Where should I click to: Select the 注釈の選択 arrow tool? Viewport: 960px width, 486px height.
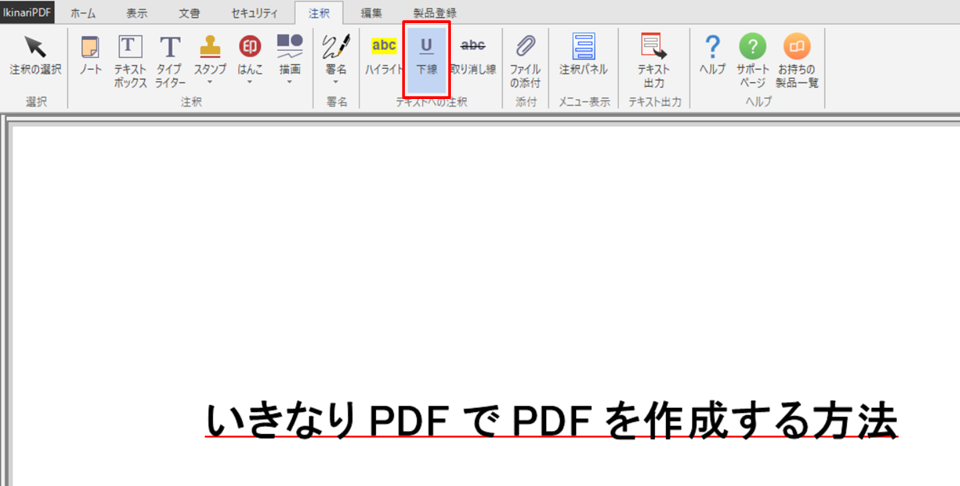[36, 55]
